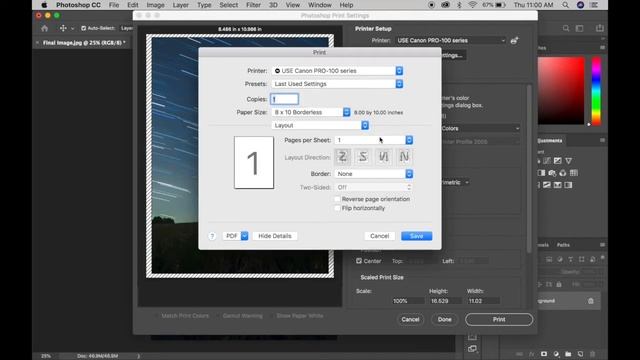Screen dimensions: 640x360
Task: Toggle the Center position checkbox
Action: tap(359, 261)
